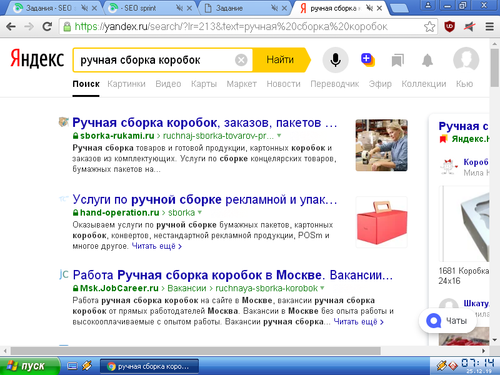Image resolution: width=500 pixels, height=375 pixels.
Task: Close the '- SEO sprint' tab
Action: (x=189, y=8)
